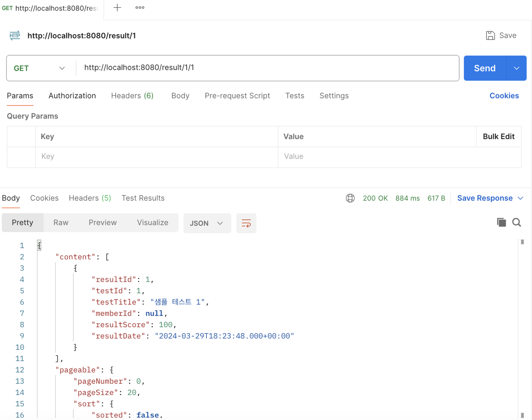The width and height of the screenshot is (532, 420).
Task: Click the blue Send button
Action: click(485, 68)
